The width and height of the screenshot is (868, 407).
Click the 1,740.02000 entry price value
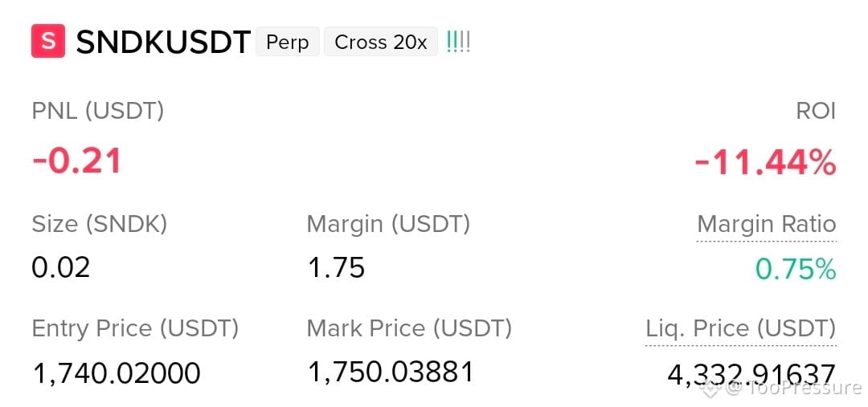pyautogui.click(x=117, y=373)
